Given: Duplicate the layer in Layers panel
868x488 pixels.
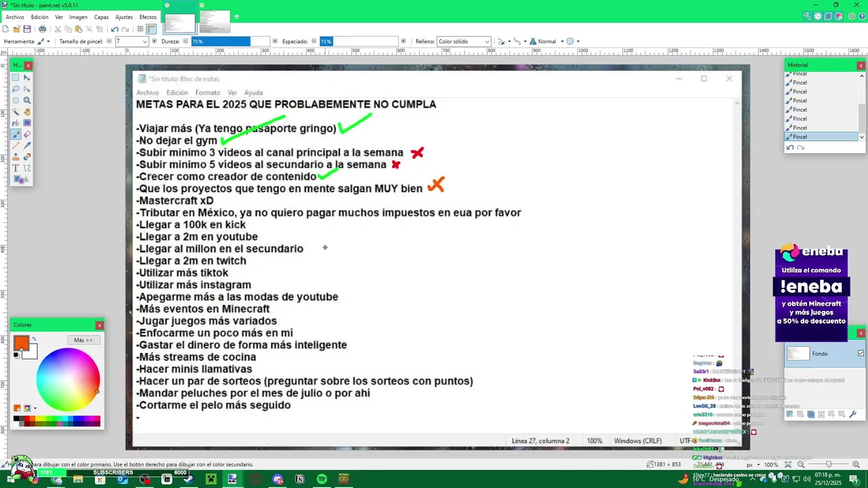Looking at the screenshot, I should pyautogui.click(x=811, y=414).
